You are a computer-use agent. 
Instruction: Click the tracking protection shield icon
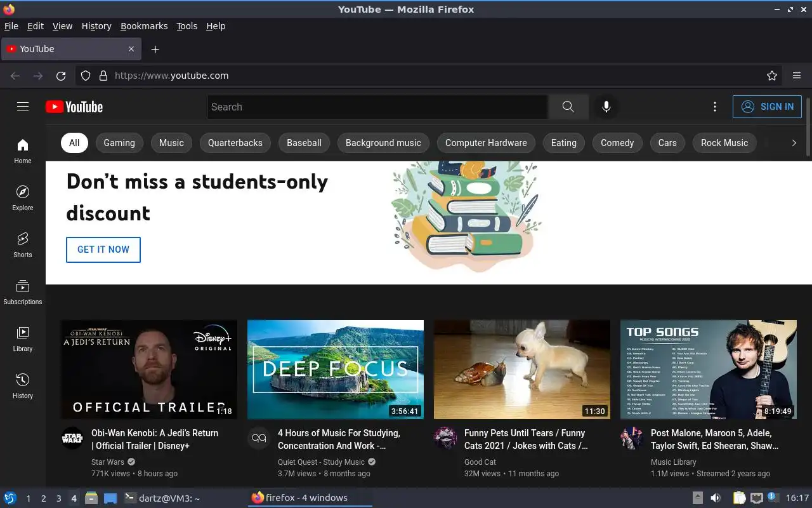click(86, 76)
